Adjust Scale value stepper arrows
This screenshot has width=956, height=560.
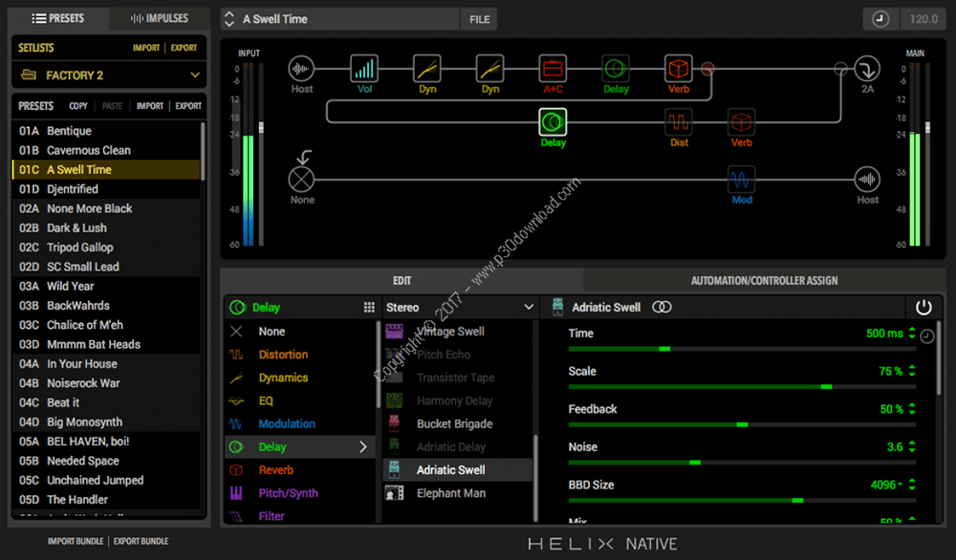[x=912, y=371]
